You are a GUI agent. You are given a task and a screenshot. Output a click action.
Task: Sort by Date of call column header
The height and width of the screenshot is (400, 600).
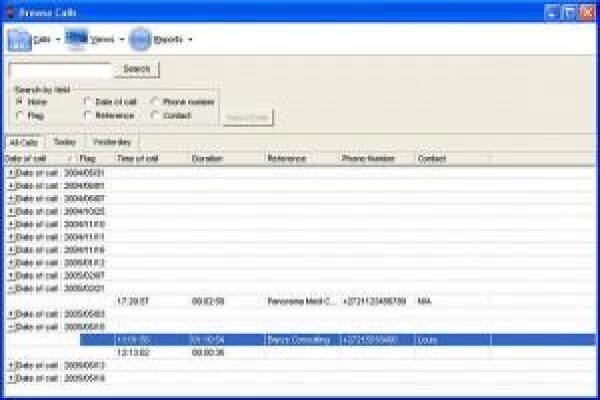(38, 158)
